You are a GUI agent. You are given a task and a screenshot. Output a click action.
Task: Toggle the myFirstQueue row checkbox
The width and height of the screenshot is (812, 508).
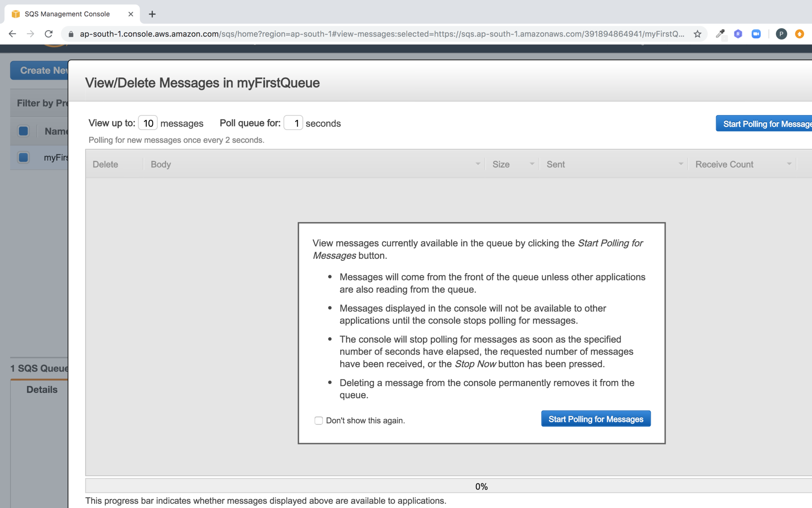[x=23, y=157]
